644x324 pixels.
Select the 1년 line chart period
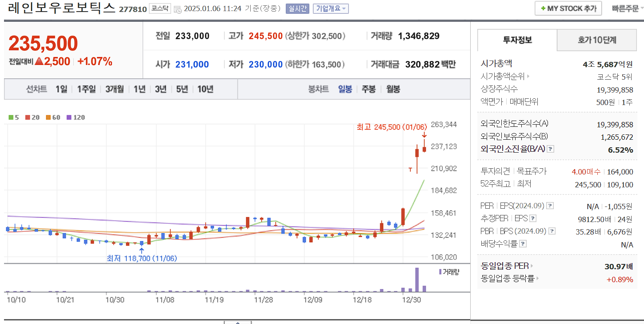pyautogui.click(x=140, y=89)
